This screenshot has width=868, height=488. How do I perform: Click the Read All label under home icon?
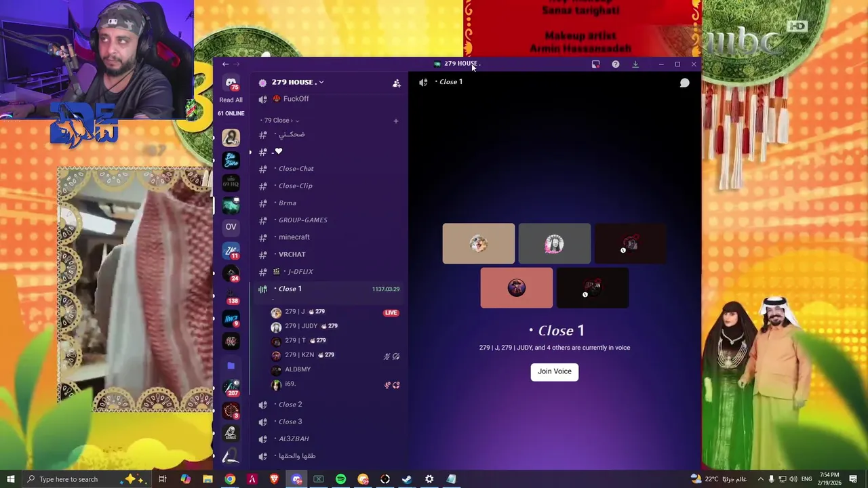pos(231,100)
